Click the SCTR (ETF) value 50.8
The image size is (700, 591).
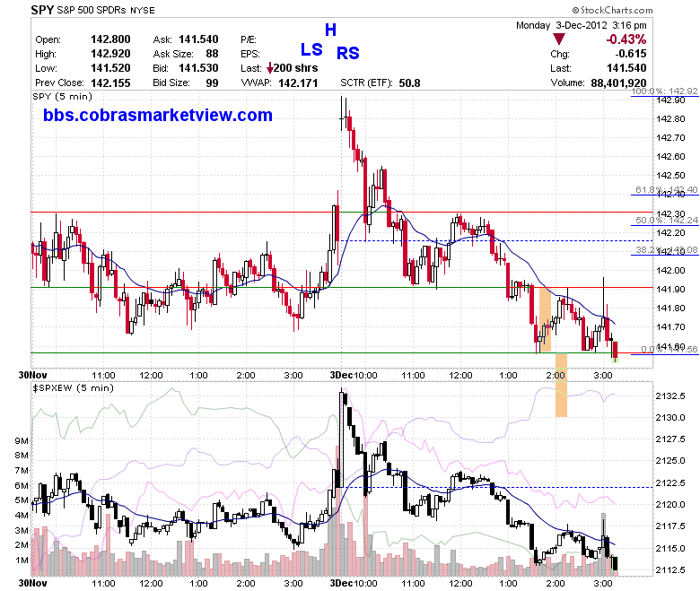410,83
